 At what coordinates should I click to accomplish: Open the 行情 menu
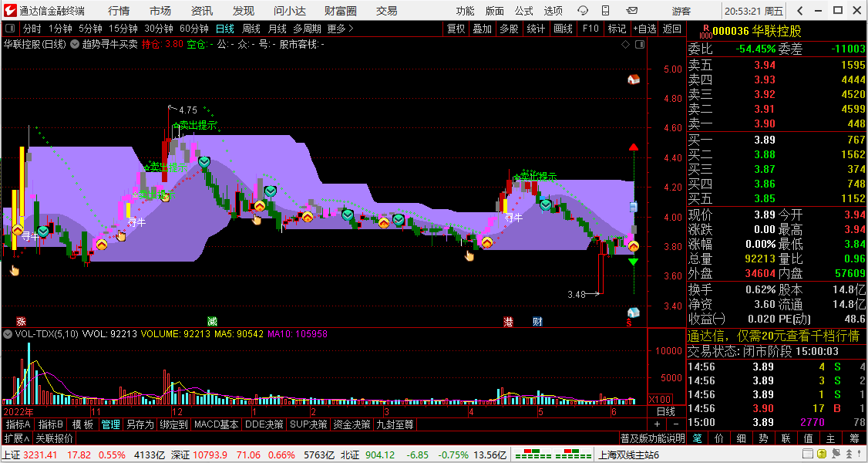[x=119, y=11]
